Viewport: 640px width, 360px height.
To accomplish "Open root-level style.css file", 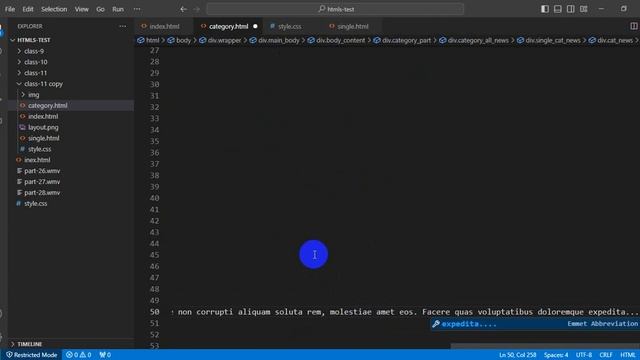I will coord(35,203).
